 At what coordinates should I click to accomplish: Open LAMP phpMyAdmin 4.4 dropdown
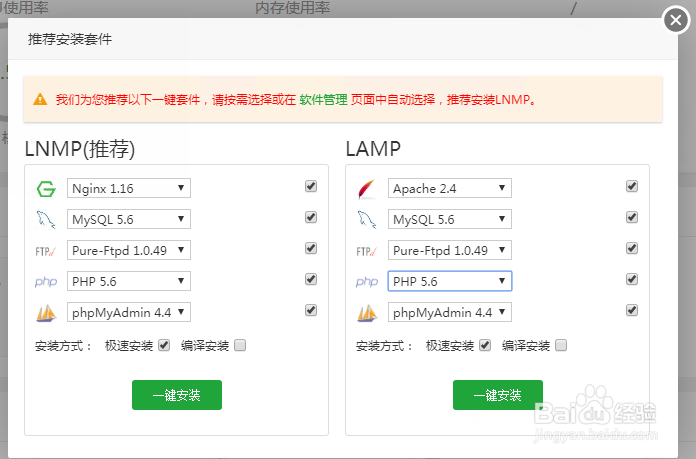(x=450, y=312)
